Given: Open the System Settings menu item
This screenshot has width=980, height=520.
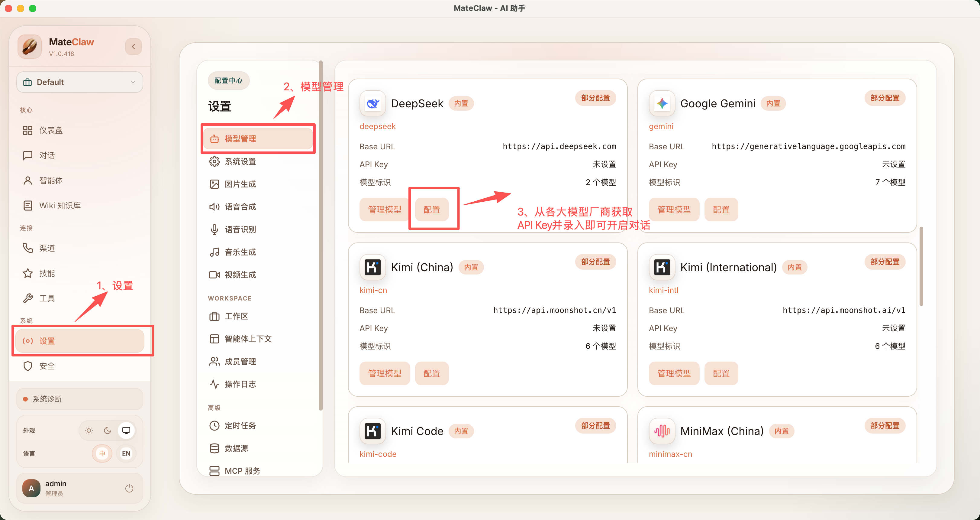Looking at the screenshot, I should click(240, 161).
